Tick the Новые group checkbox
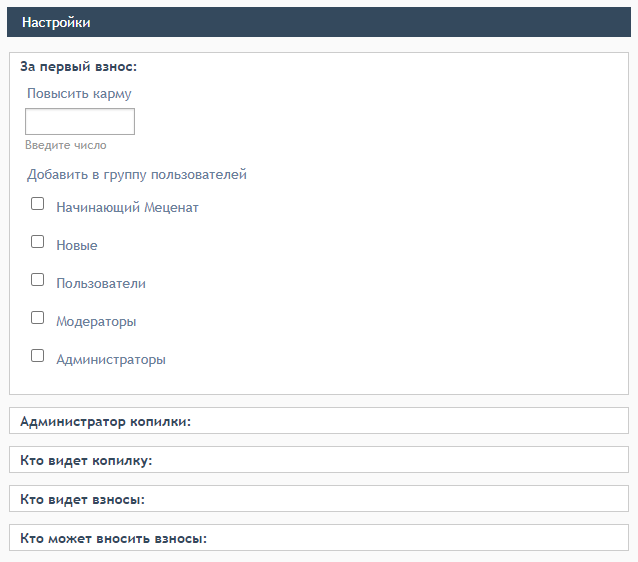The image size is (638, 562). point(37,241)
